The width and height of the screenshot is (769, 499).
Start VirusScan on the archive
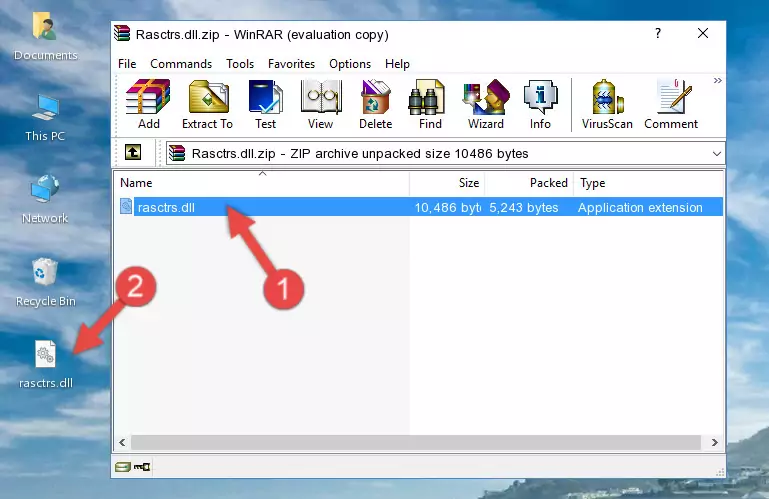pos(607,104)
